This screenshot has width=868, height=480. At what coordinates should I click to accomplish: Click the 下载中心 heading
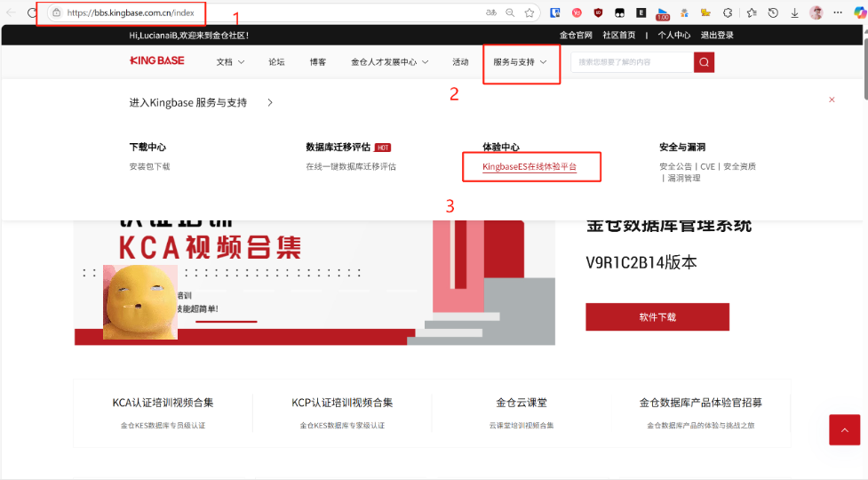tap(147, 148)
